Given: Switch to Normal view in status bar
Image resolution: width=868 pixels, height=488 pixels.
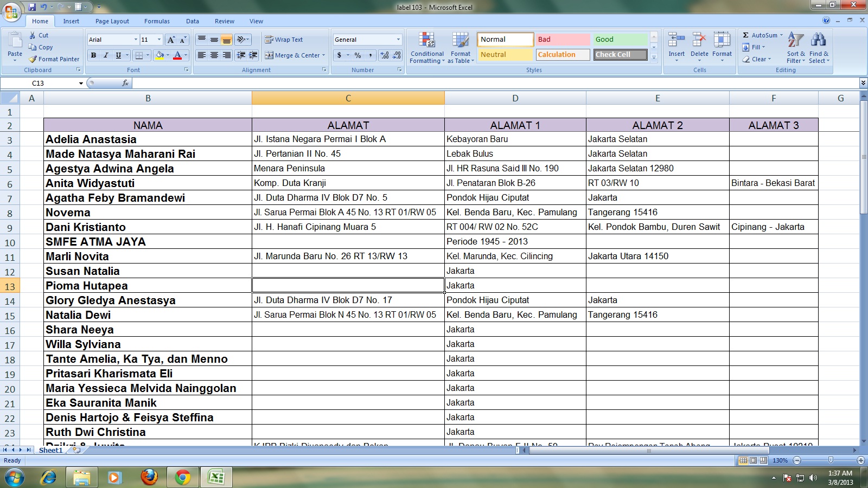Looking at the screenshot, I should [743, 460].
